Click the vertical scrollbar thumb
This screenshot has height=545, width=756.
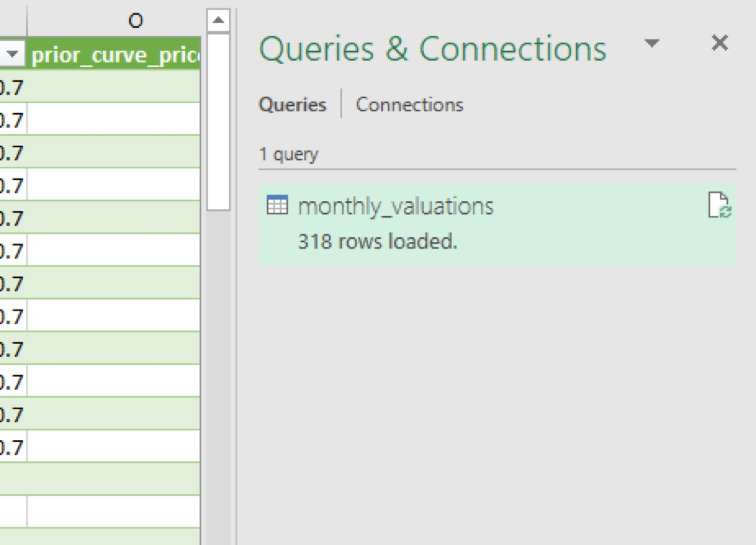pyautogui.click(x=218, y=122)
